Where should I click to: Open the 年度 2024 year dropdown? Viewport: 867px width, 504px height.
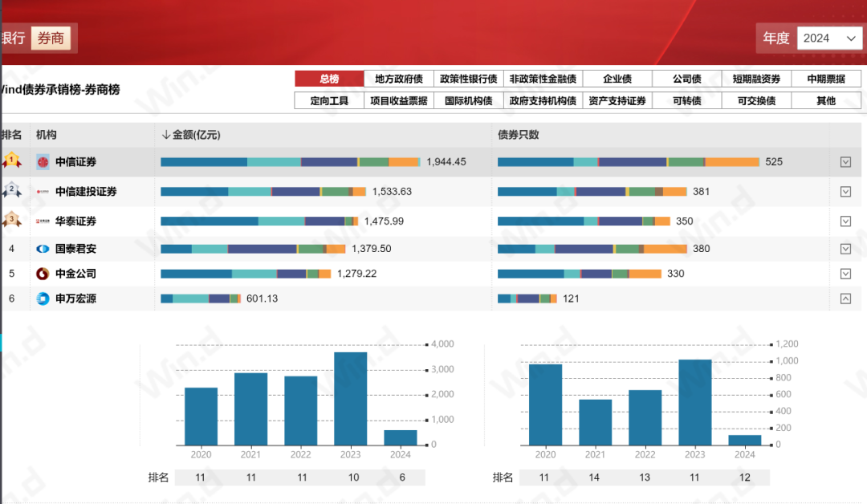point(829,39)
